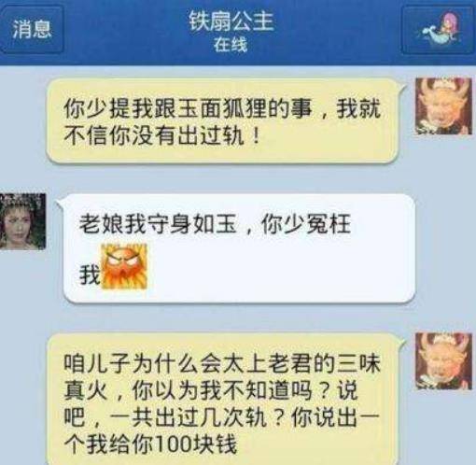Tap the angry flaming face emoji
The image size is (476, 465).
click(x=124, y=267)
